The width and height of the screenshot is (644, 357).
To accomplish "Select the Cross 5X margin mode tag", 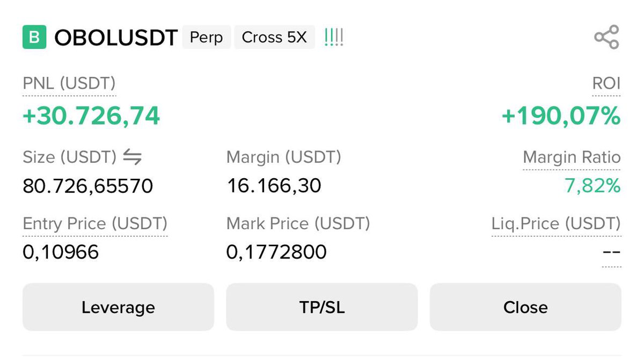I will 274,38.
